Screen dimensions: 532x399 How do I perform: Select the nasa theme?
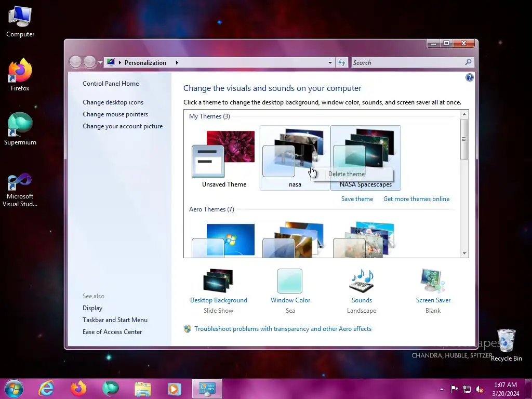pyautogui.click(x=295, y=158)
